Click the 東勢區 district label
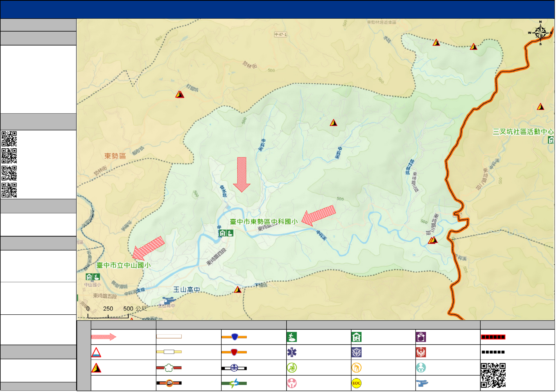The height and width of the screenshot is (392, 556). 115,156
